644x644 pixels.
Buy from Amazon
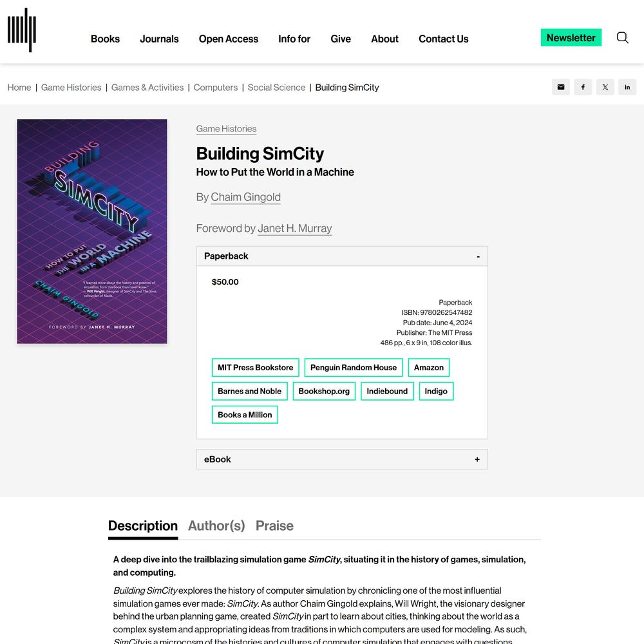coord(429,368)
